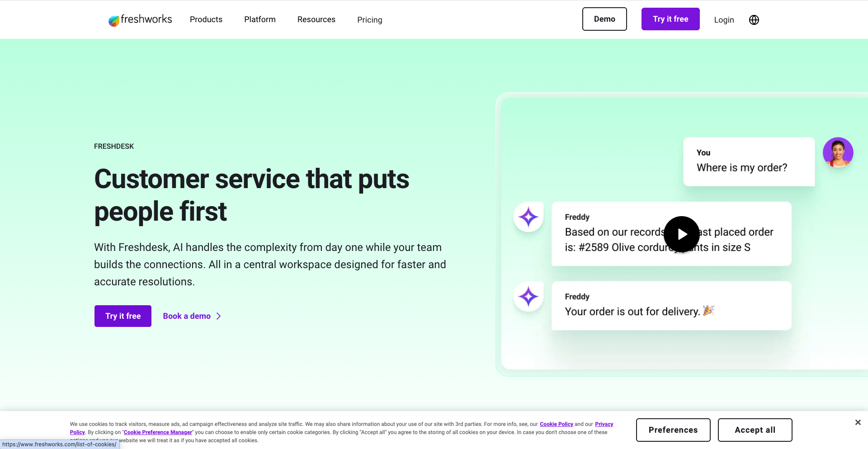The image size is (868, 449).
Task: Click the customer avatar photo
Action: point(838,153)
